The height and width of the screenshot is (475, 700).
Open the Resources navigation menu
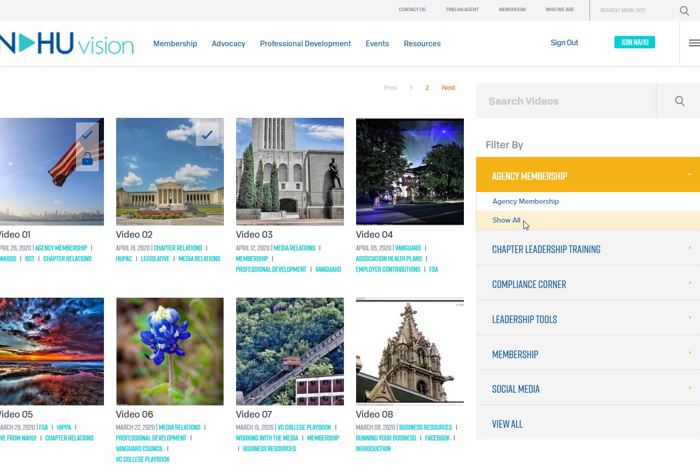click(422, 43)
